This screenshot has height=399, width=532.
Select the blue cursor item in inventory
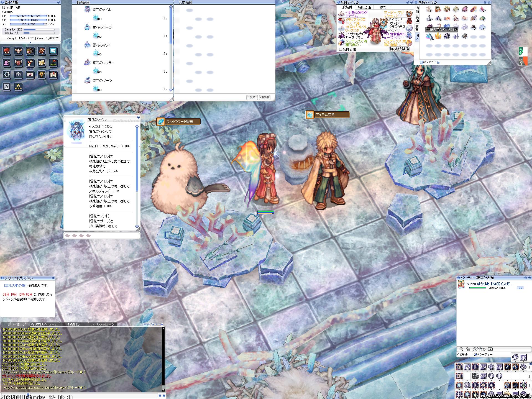coord(429,36)
